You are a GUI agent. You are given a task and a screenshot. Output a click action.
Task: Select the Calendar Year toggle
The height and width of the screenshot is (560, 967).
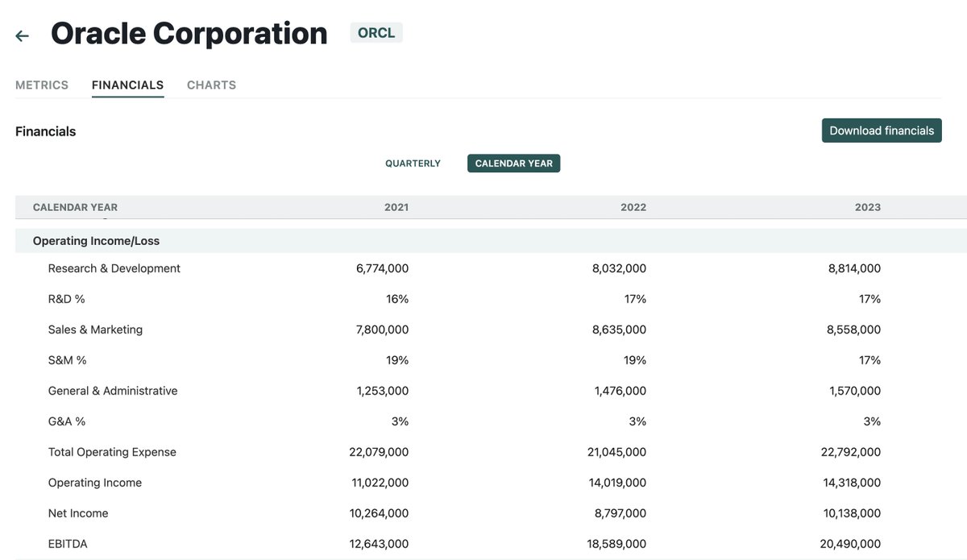coord(513,164)
